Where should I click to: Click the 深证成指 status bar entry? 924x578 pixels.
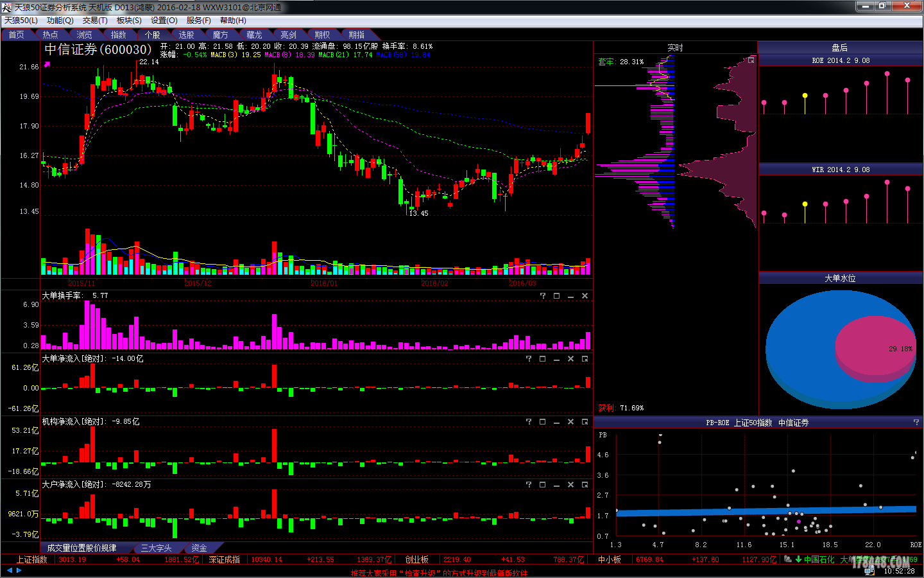(x=225, y=559)
